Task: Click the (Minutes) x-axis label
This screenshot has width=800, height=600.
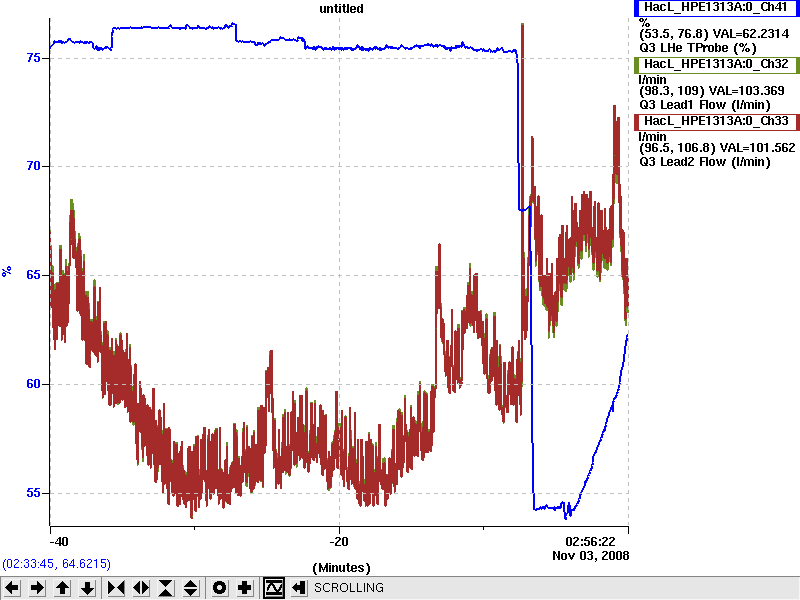Action: (341, 568)
